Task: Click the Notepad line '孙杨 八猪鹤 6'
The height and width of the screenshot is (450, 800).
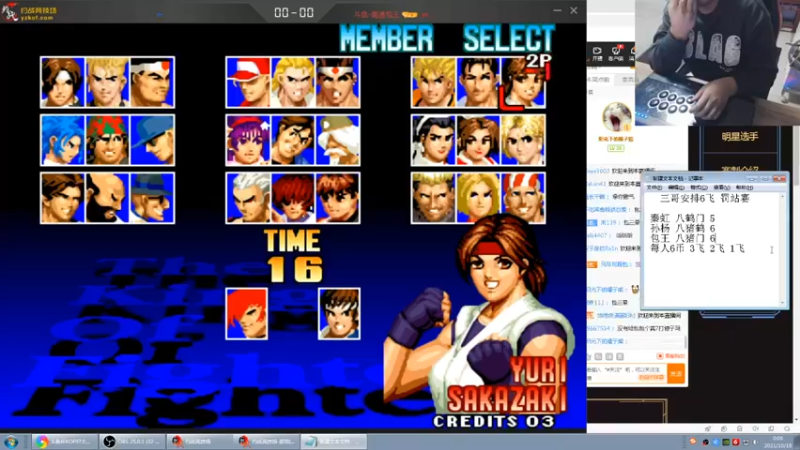Action: coord(683,229)
